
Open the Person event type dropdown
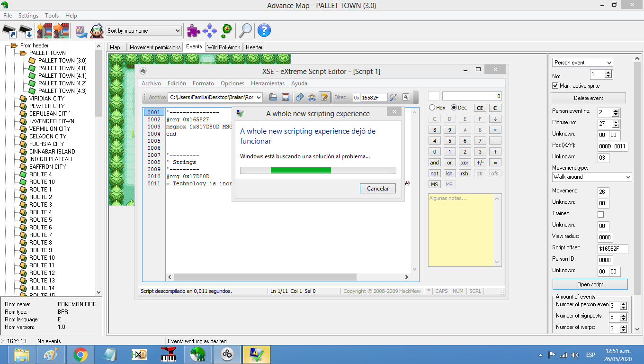(x=582, y=63)
